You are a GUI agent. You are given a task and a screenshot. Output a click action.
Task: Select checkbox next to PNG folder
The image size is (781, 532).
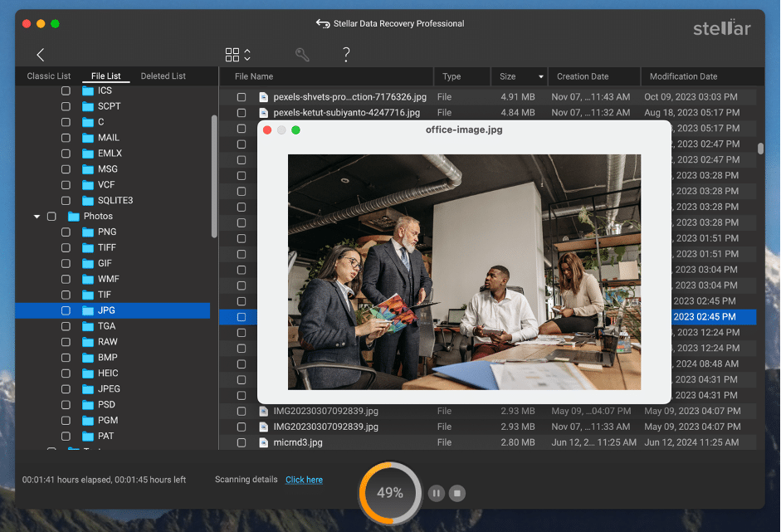[x=66, y=232]
